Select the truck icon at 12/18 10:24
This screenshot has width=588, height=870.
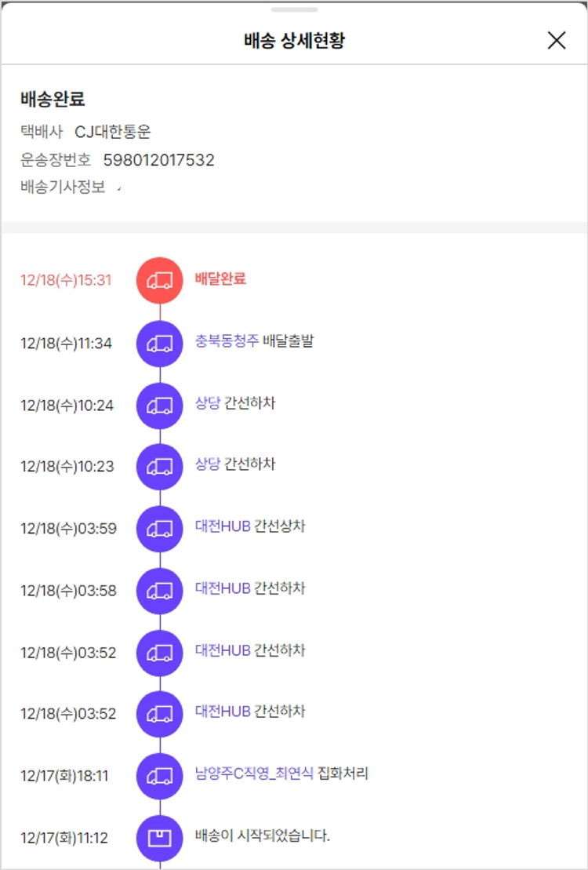(x=160, y=405)
